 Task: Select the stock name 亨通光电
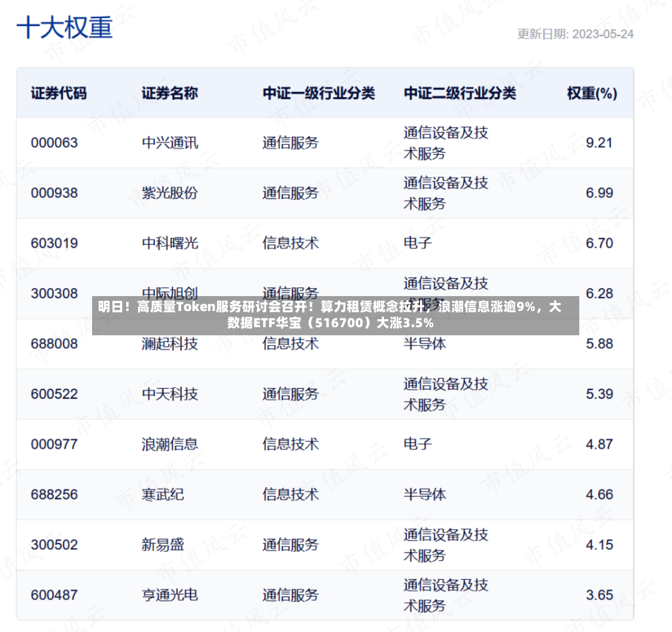(x=170, y=595)
